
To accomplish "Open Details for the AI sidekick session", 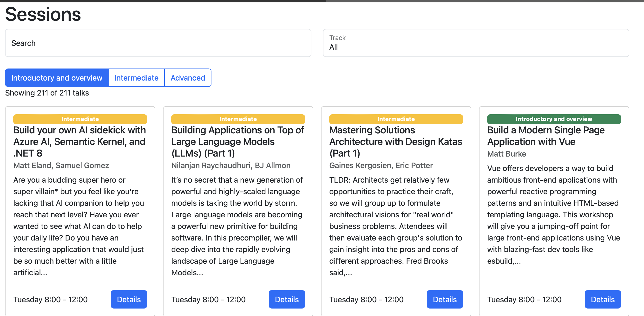I will pos(129,299).
